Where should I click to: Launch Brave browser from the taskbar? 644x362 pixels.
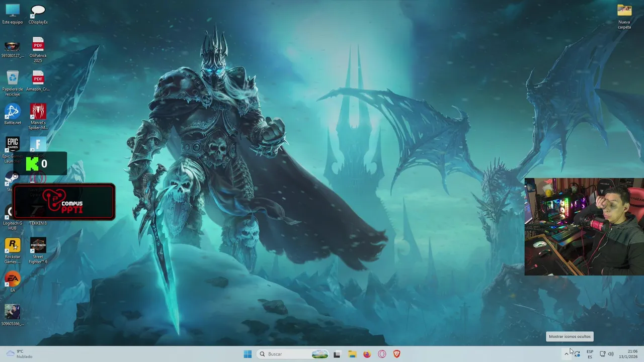[x=397, y=354]
